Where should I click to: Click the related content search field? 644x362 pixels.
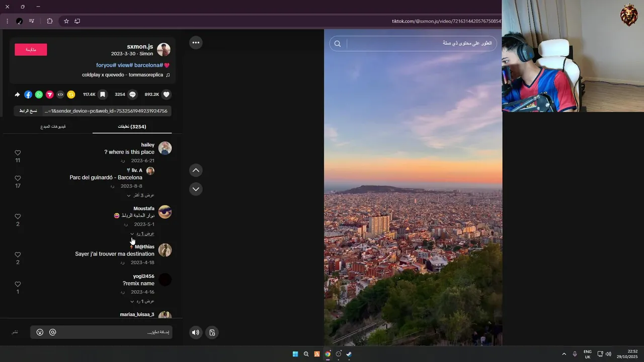coord(420,44)
